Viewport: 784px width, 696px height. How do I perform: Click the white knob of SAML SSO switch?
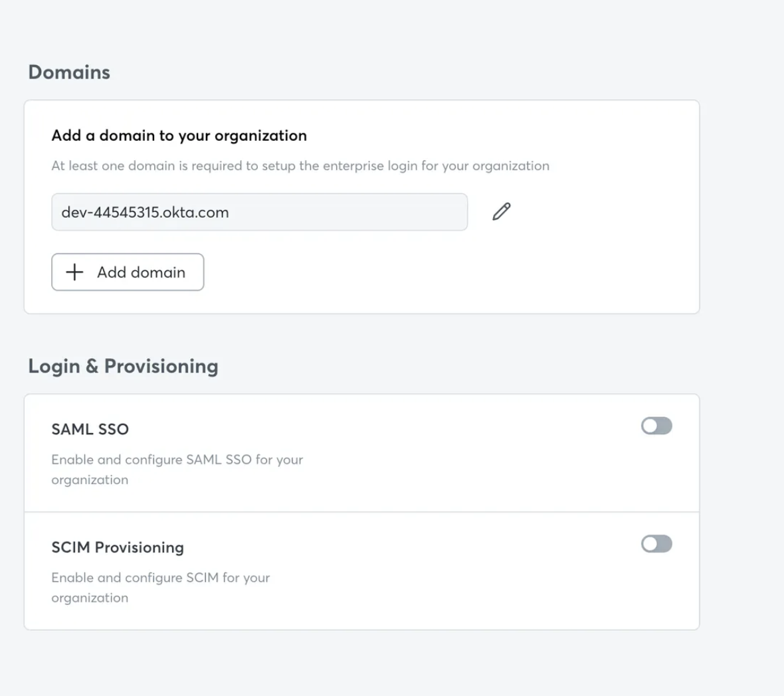(x=650, y=426)
